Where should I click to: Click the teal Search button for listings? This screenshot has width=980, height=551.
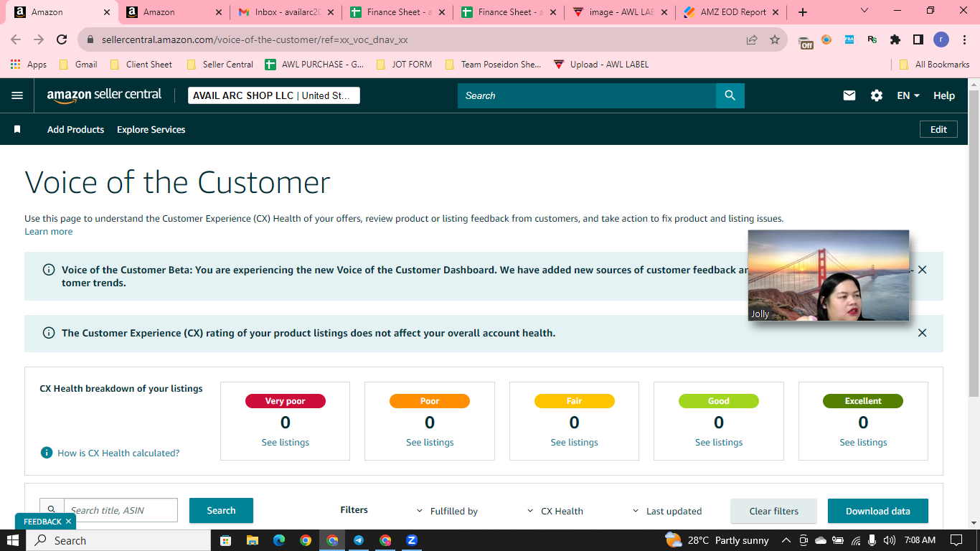(221, 510)
